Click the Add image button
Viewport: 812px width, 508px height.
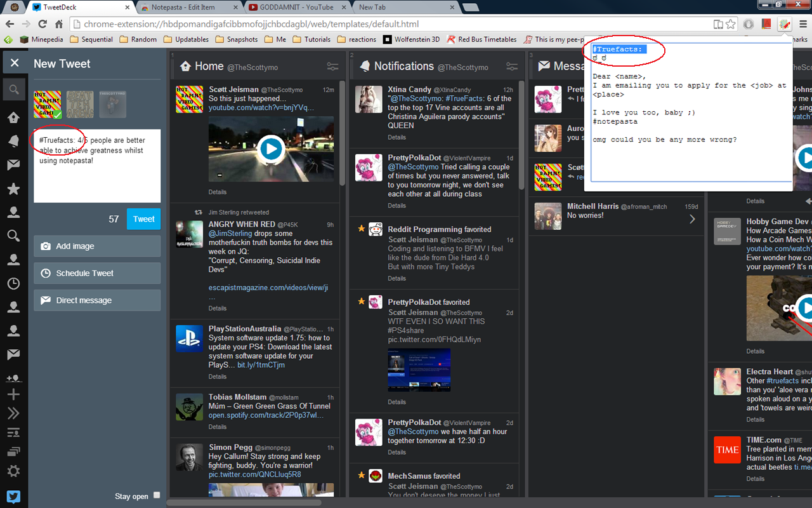97,246
